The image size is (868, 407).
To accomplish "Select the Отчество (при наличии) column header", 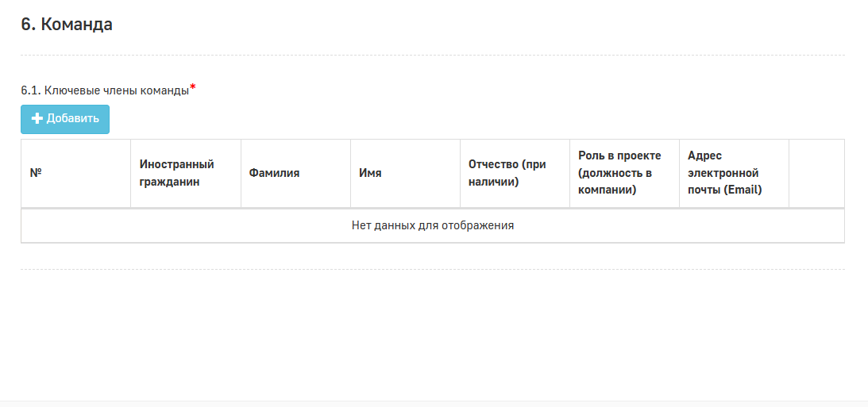I will (515, 174).
